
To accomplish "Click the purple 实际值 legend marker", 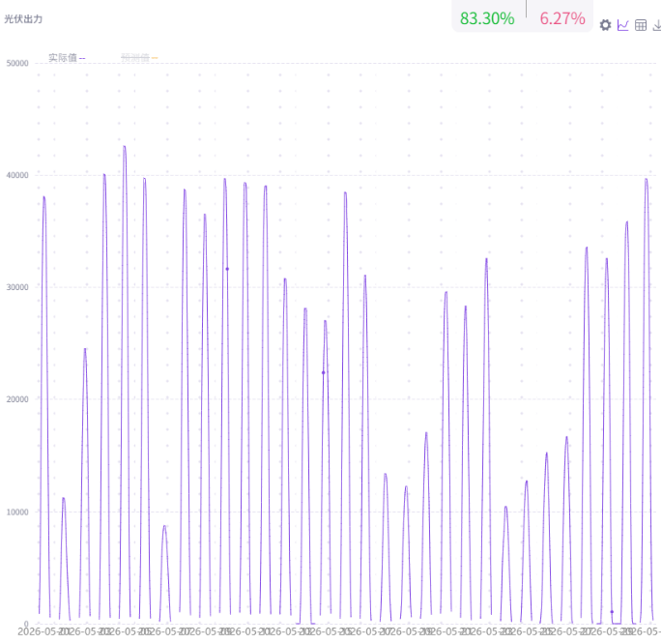I will pos(82,58).
